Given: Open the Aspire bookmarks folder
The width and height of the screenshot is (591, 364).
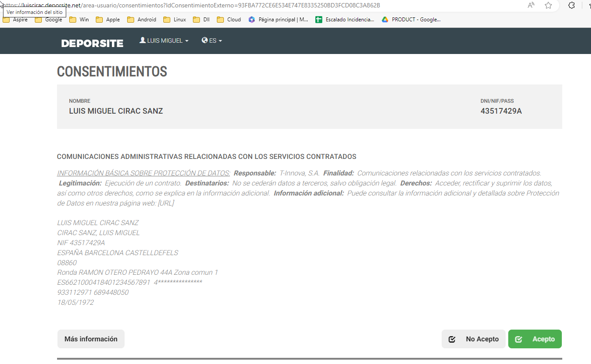Looking at the screenshot, I should pos(15,20).
